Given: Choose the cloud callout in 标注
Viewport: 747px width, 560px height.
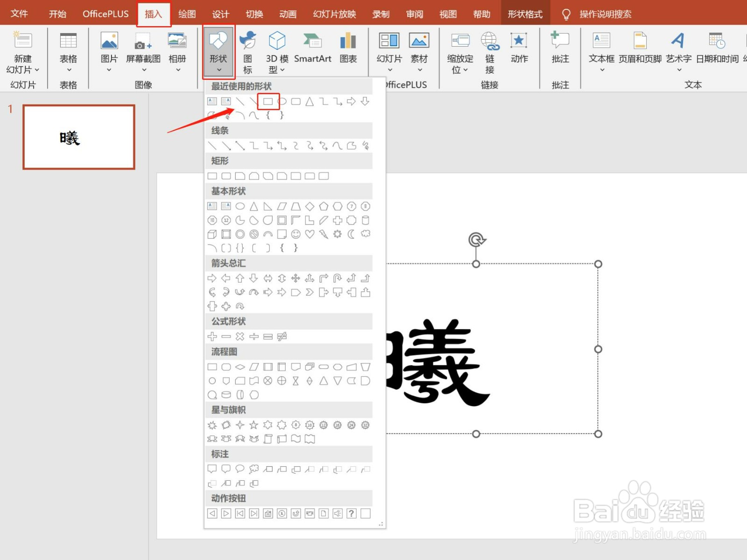Looking at the screenshot, I should coord(254,469).
